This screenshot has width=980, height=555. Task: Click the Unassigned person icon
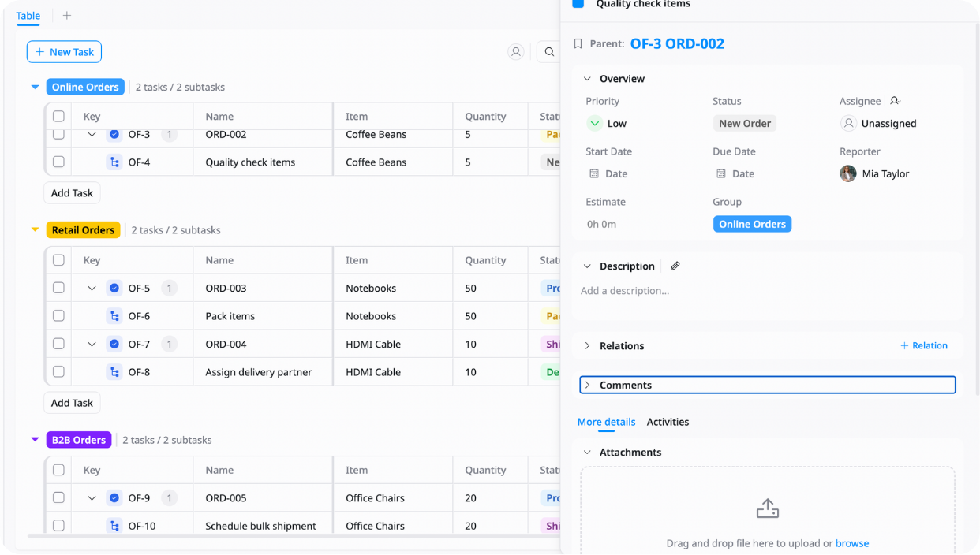coord(848,123)
